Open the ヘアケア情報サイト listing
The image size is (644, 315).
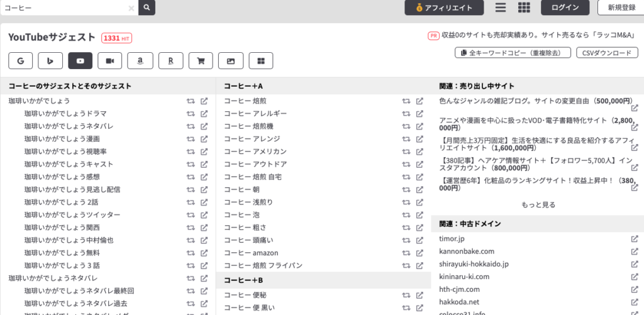(x=535, y=164)
